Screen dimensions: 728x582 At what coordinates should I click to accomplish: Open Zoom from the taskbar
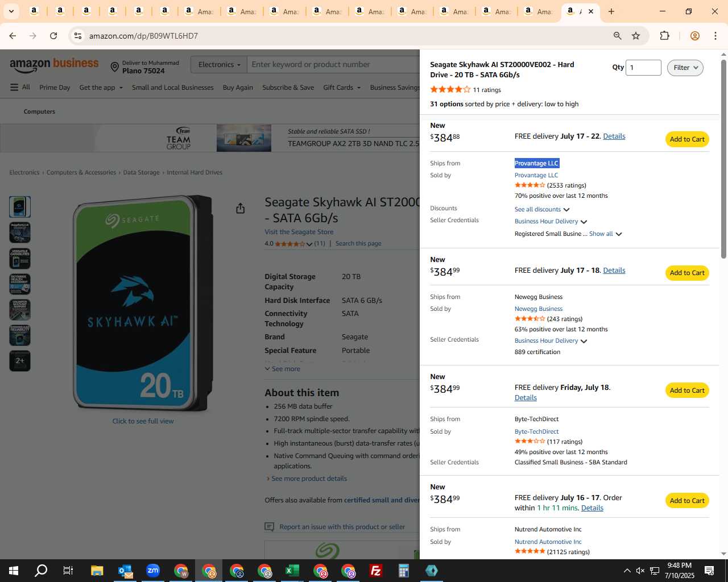tap(153, 571)
